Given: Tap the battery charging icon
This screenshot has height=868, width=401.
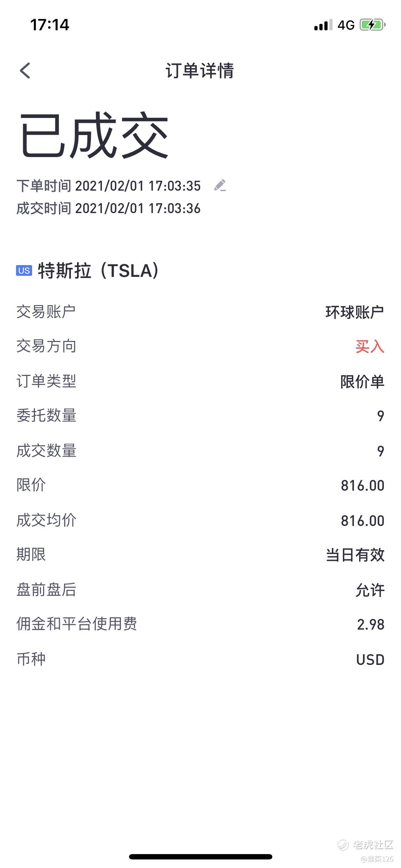Looking at the screenshot, I should tap(372, 25).
